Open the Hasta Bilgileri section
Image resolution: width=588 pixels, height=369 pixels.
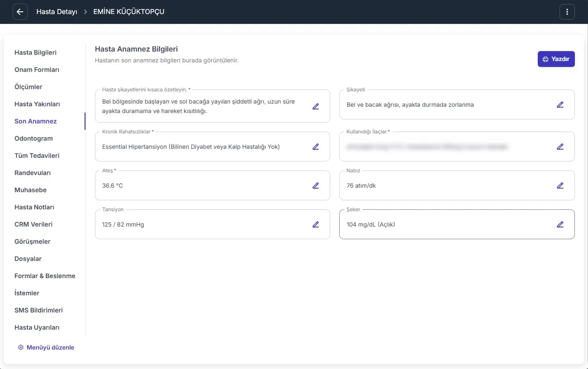pos(35,52)
